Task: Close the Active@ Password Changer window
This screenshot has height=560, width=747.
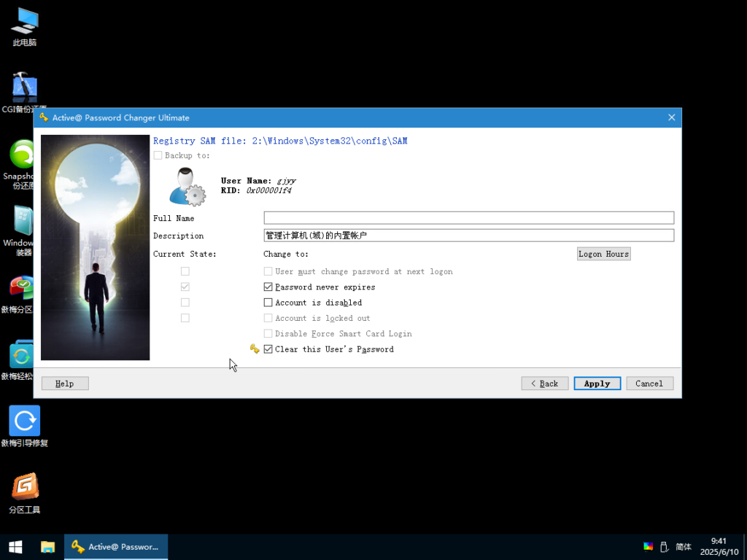Action: (671, 117)
